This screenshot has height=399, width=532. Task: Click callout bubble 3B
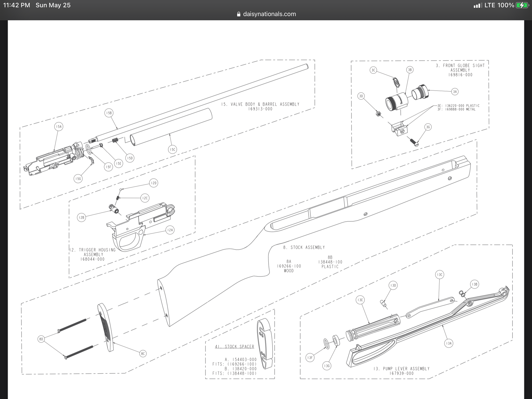[x=410, y=70]
